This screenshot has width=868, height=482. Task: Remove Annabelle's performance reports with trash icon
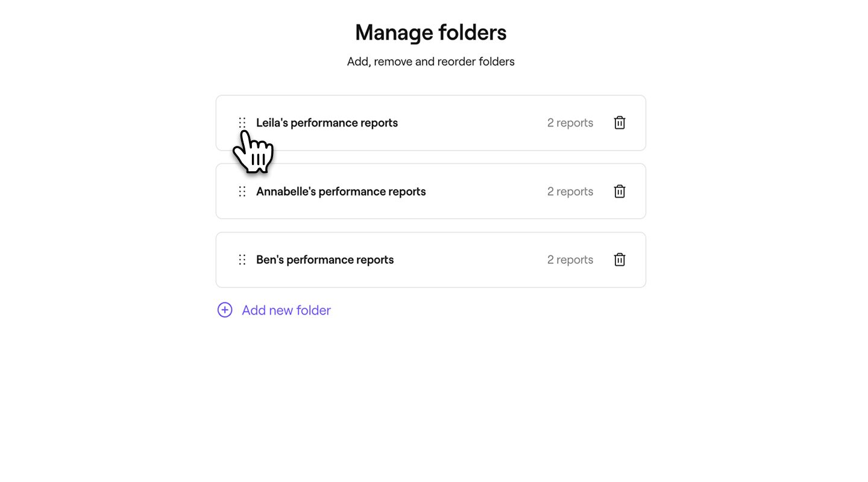(620, 192)
